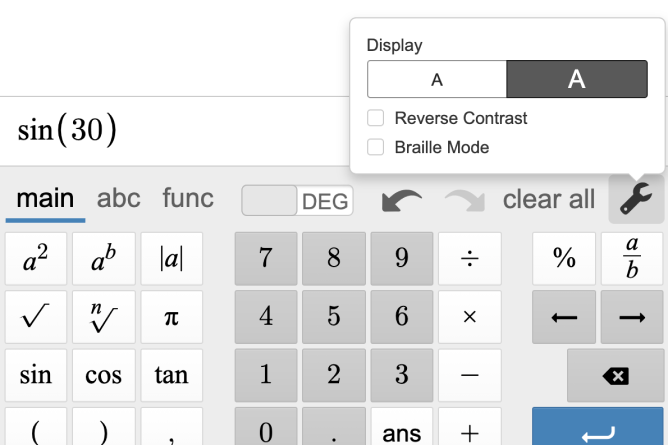Click the wrench settings icon
Screen dimensions: 668x445
(x=636, y=200)
